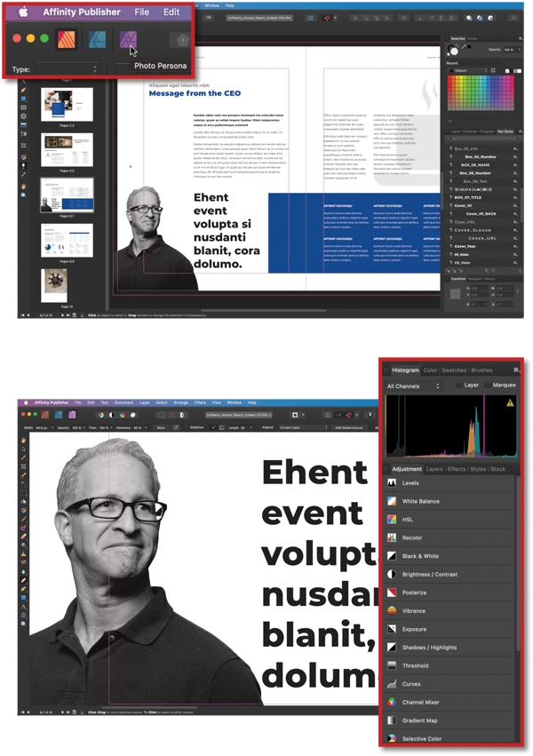Click eyedropper in Swatches panel

(464, 47)
